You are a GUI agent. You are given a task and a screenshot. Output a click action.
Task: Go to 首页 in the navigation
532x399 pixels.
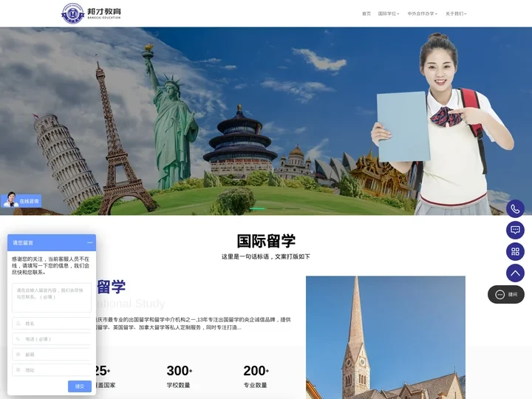tap(366, 13)
